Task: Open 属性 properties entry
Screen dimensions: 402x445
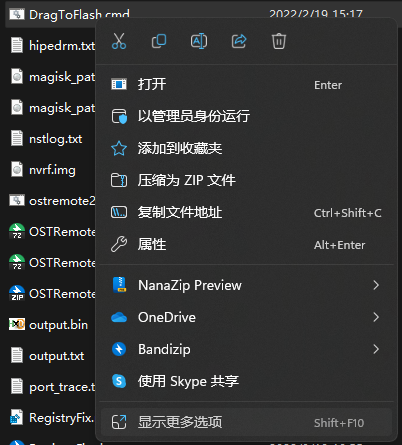Action: (247, 244)
